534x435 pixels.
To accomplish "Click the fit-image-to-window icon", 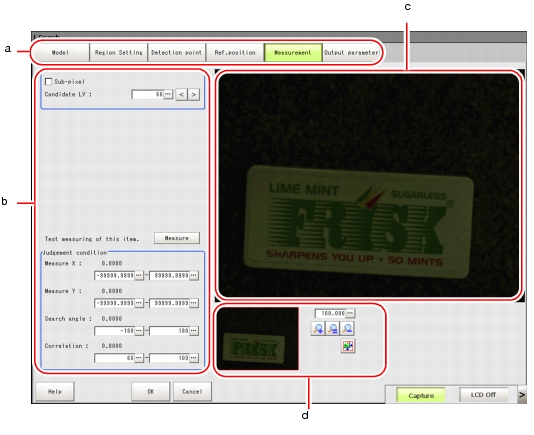I will [x=348, y=346].
